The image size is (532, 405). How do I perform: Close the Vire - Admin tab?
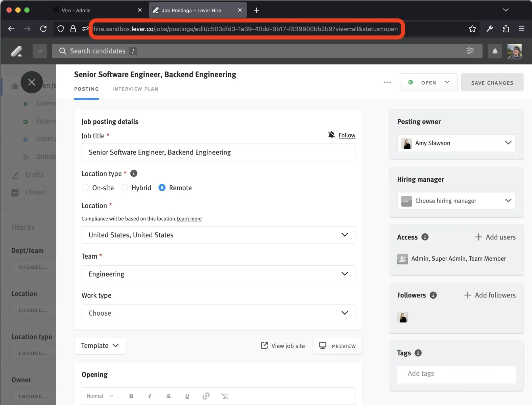click(x=140, y=10)
